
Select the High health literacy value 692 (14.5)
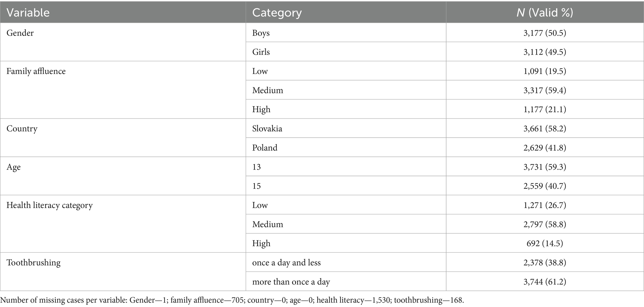pos(544,243)
